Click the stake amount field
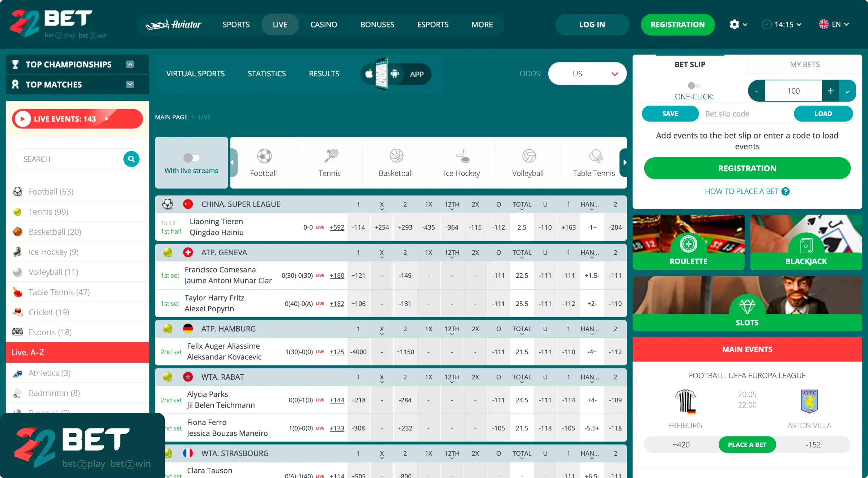This screenshot has height=478, width=868. (x=793, y=91)
